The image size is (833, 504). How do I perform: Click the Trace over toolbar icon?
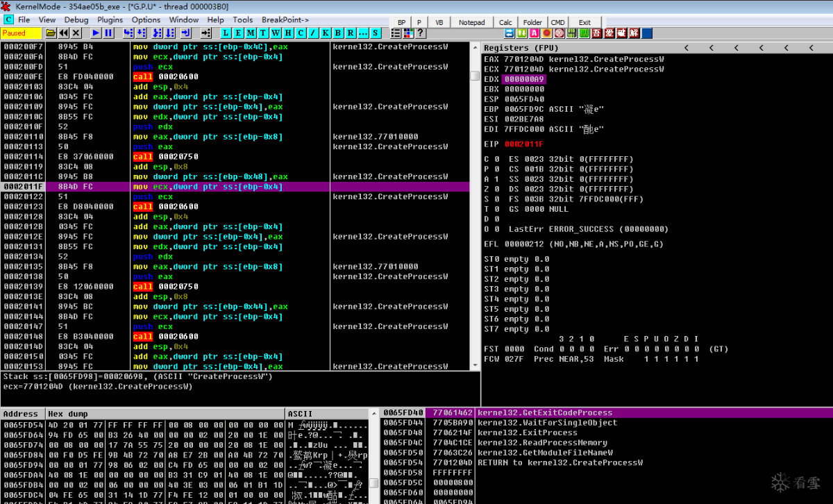coord(170,33)
